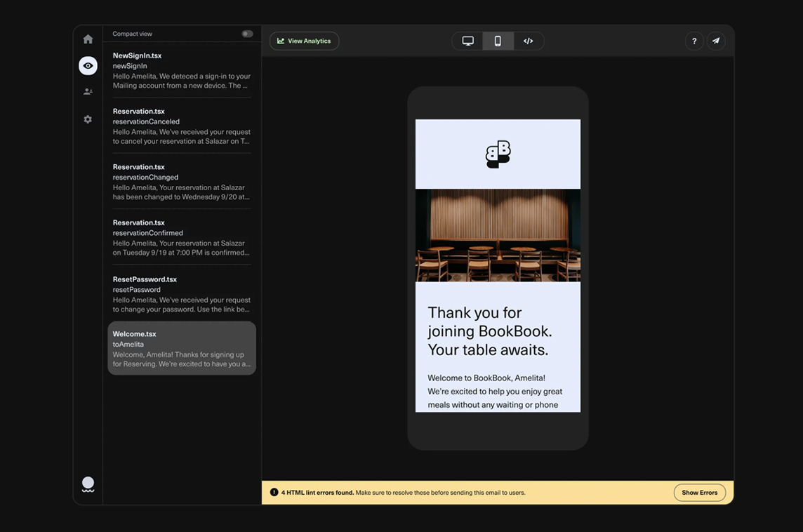Open the help question mark button

(694, 41)
